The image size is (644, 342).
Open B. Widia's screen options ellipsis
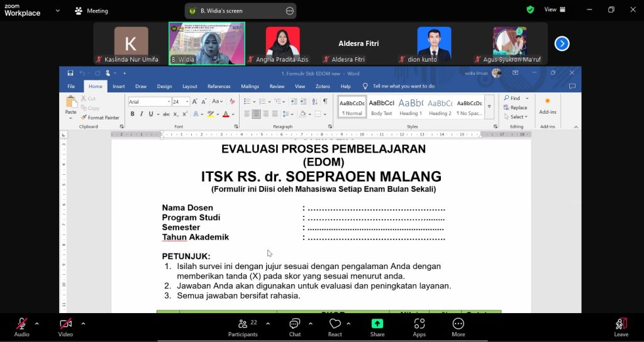coord(289,11)
